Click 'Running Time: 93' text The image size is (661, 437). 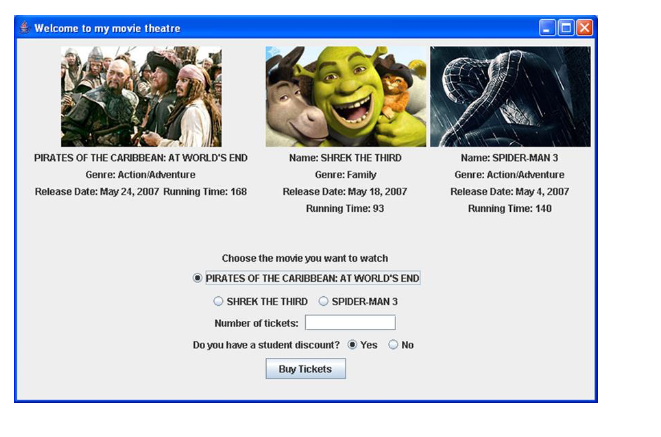(x=345, y=209)
